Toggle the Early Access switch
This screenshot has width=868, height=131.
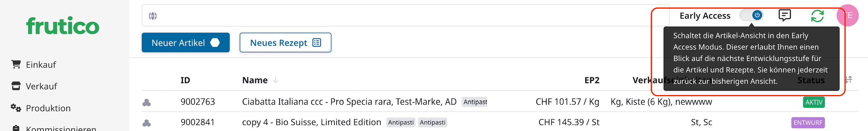(x=751, y=15)
